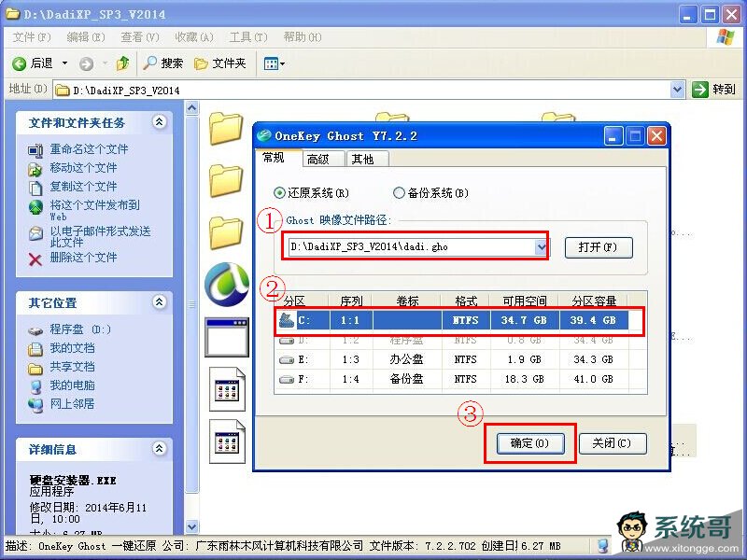The height and width of the screenshot is (560, 747).
Task: Click the Back arrow icon in Explorer toolbar
Action: 19,63
